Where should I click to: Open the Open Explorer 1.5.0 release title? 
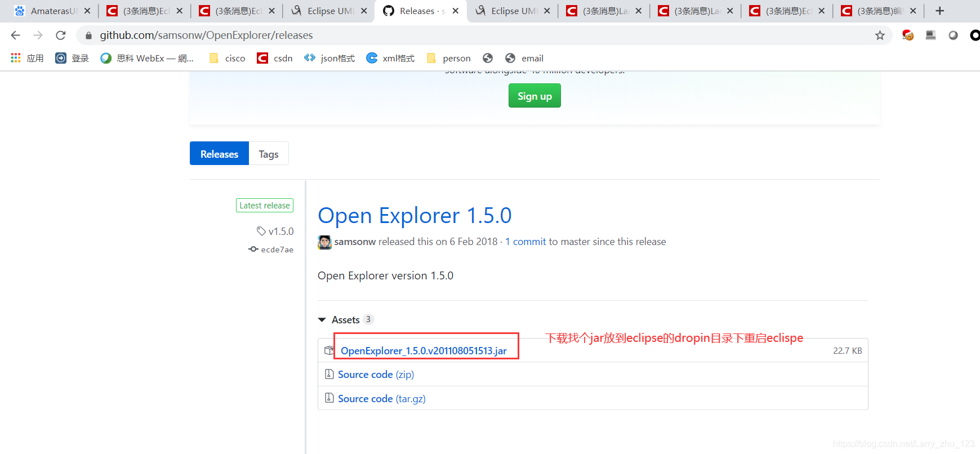click(415, 215)
